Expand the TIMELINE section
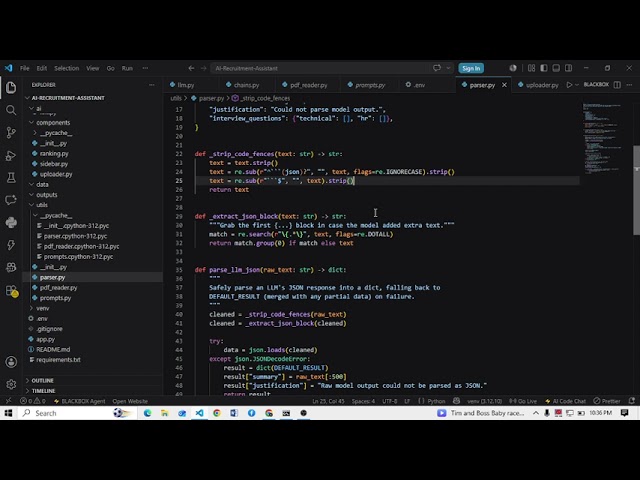 (41, 391)
